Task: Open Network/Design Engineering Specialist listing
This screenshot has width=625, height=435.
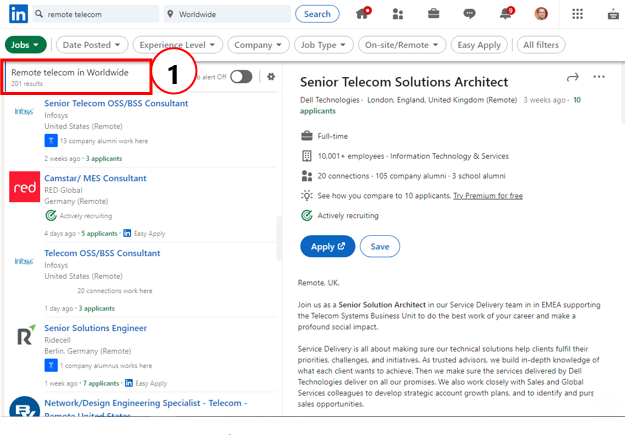Action: click(145, 403)
